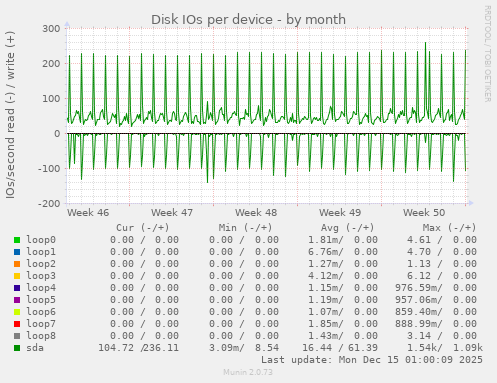Click the loop7 red color swatch
497x383 pixels.
17,324
